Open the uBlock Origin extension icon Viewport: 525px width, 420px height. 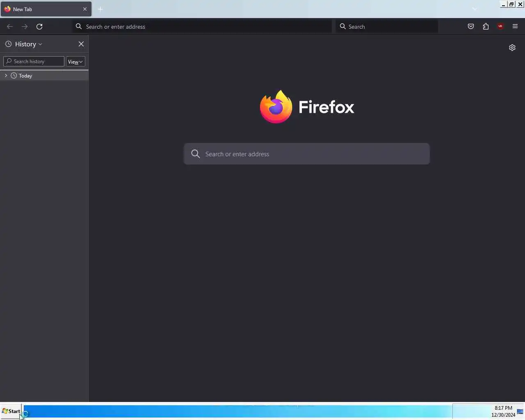(500, 27)
